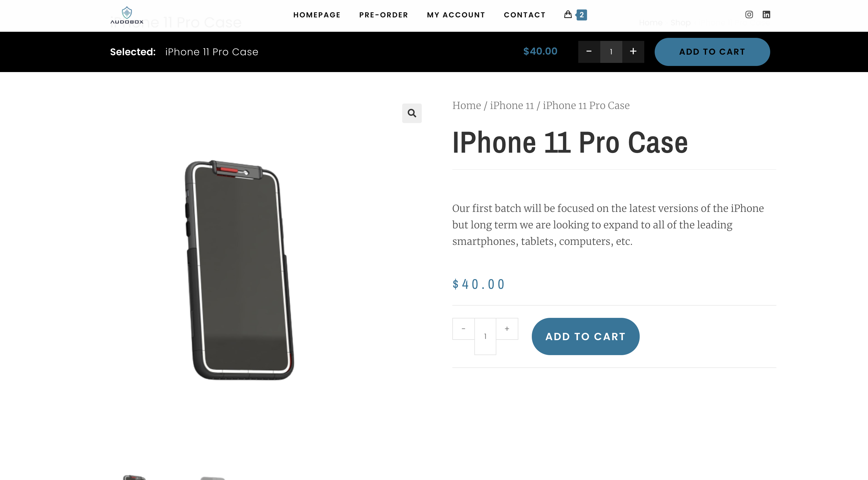Click the Audobox shield logo

(127, 15)
